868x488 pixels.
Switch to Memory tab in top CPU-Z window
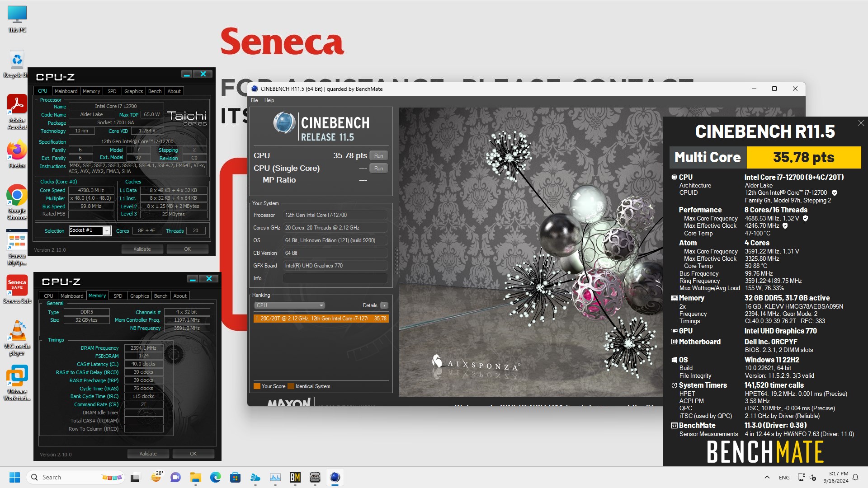click(x=91, y=91)
